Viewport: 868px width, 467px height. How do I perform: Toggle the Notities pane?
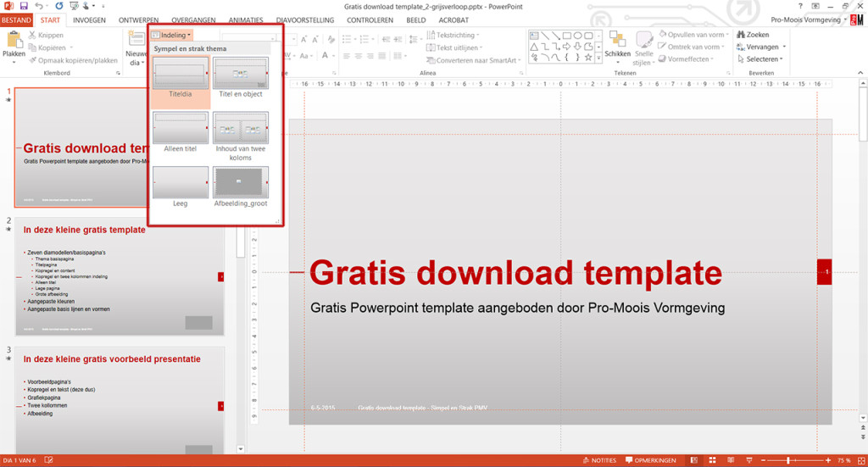(598, 460)
